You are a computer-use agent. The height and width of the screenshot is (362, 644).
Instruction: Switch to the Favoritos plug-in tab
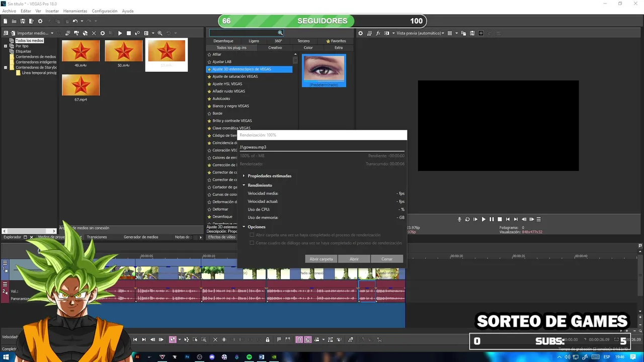pyautogui.click(x=336, y=41)
